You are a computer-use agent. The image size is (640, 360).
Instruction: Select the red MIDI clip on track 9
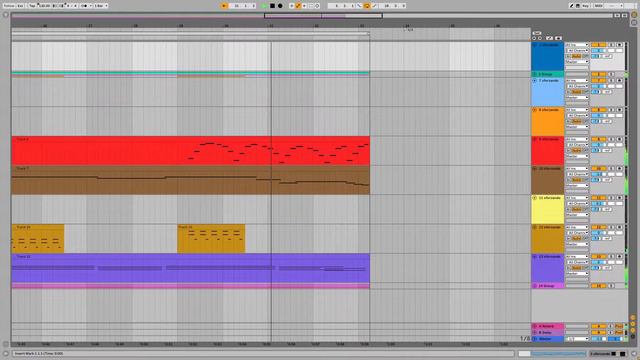(x=191, y=151)
